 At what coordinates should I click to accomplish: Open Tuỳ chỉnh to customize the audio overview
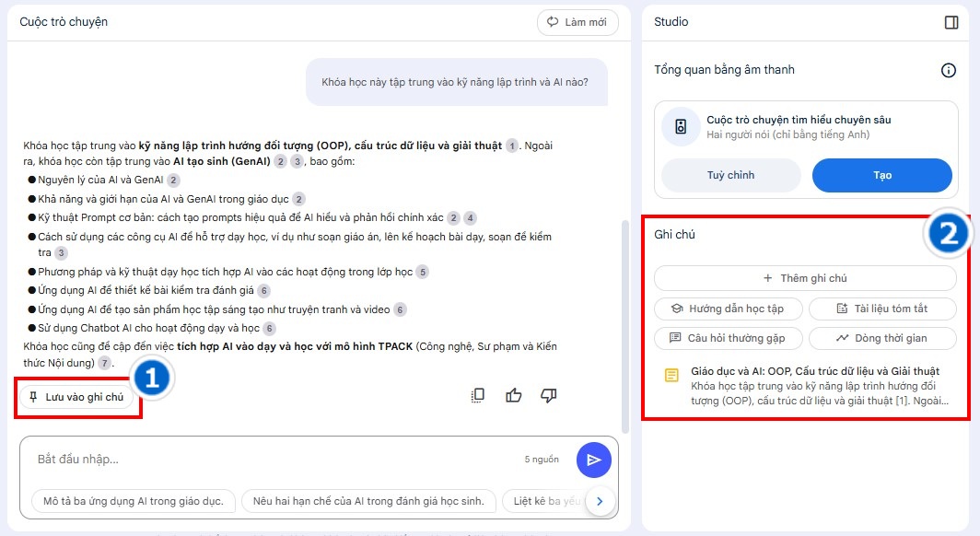coord(730,175)
